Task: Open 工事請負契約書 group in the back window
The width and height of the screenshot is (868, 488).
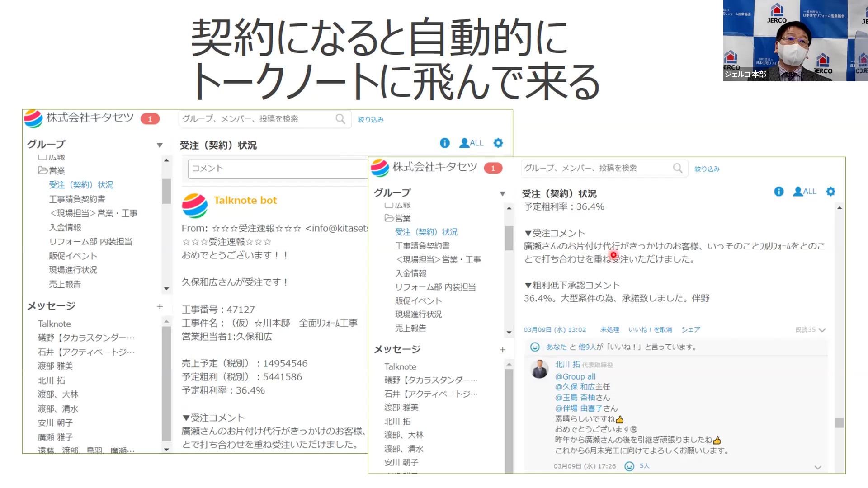Action: (x=77, y=199)
